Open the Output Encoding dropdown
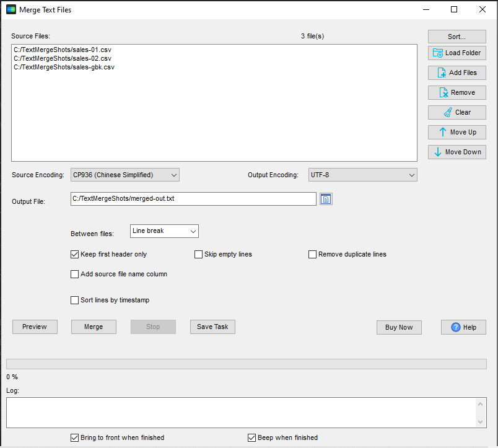 pos(363,175)
